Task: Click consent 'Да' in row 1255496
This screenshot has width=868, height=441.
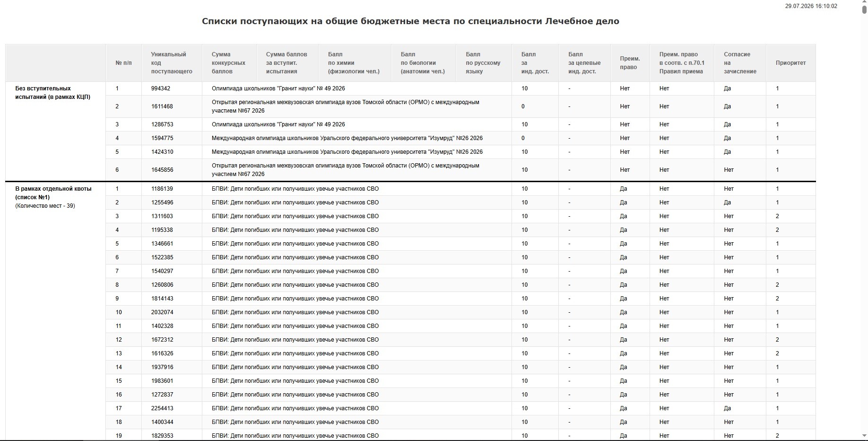Action: (727, 203)
